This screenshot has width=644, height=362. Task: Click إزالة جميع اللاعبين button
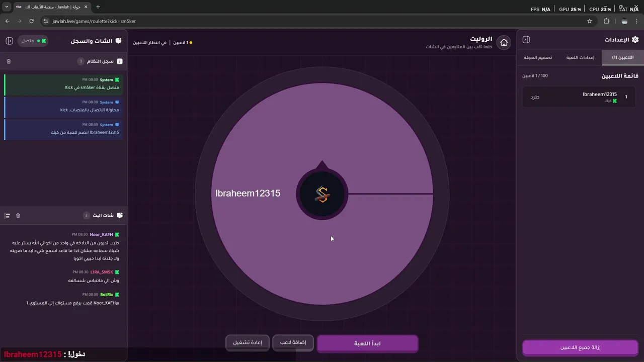580,347
